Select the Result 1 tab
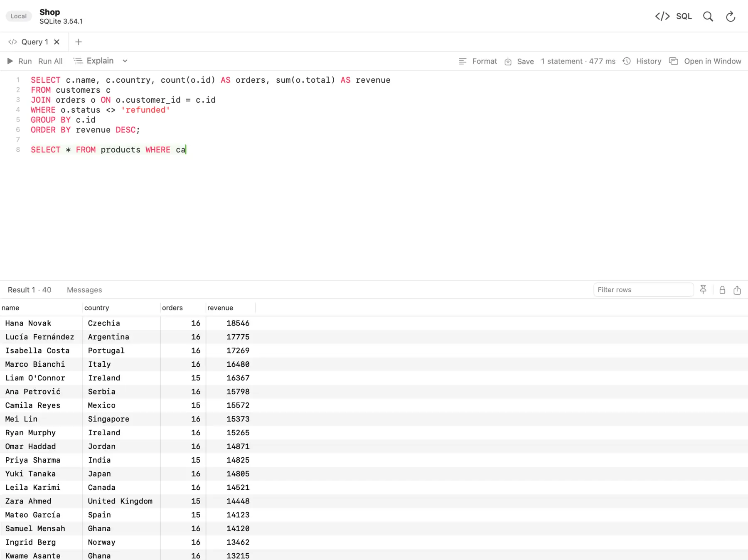The width and height of the screenshot is (748, 560). [30, 290]
